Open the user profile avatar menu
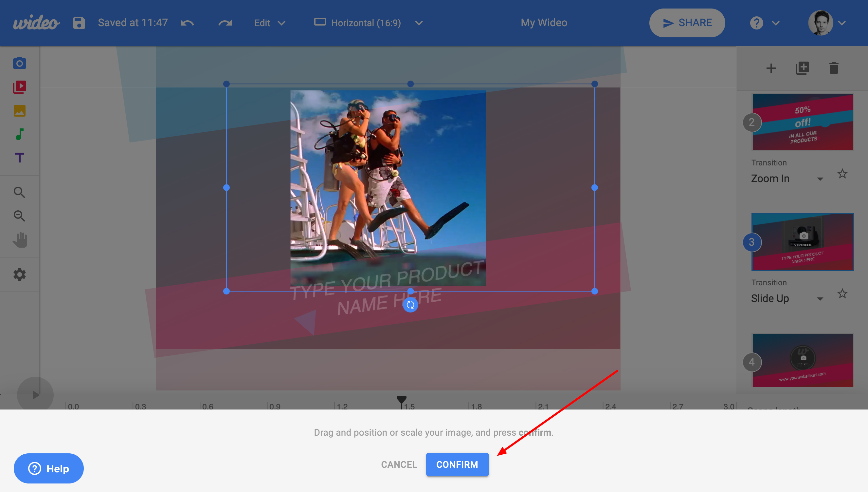This screenshot has width=868, height=492. coord(826,23)
